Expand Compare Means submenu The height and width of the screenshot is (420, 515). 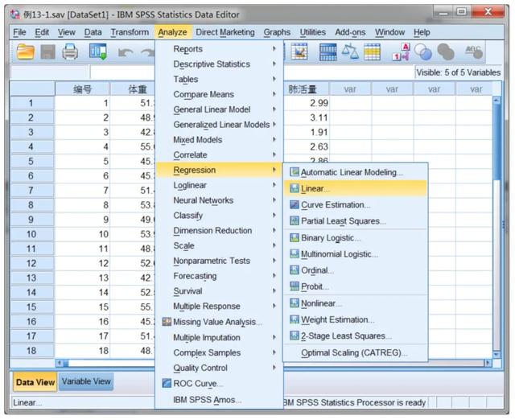pyautogui.click(x=219, y=94)
